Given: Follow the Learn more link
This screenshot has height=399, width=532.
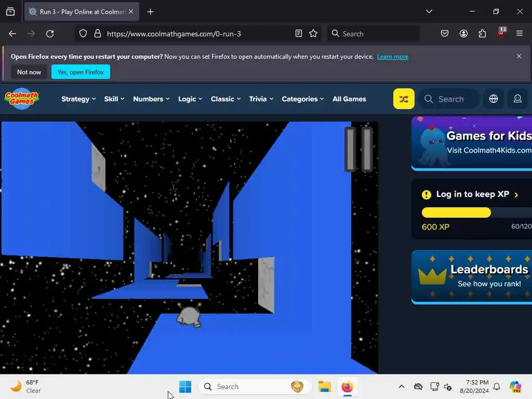Looking at the screenshot, I should point(393,57).
